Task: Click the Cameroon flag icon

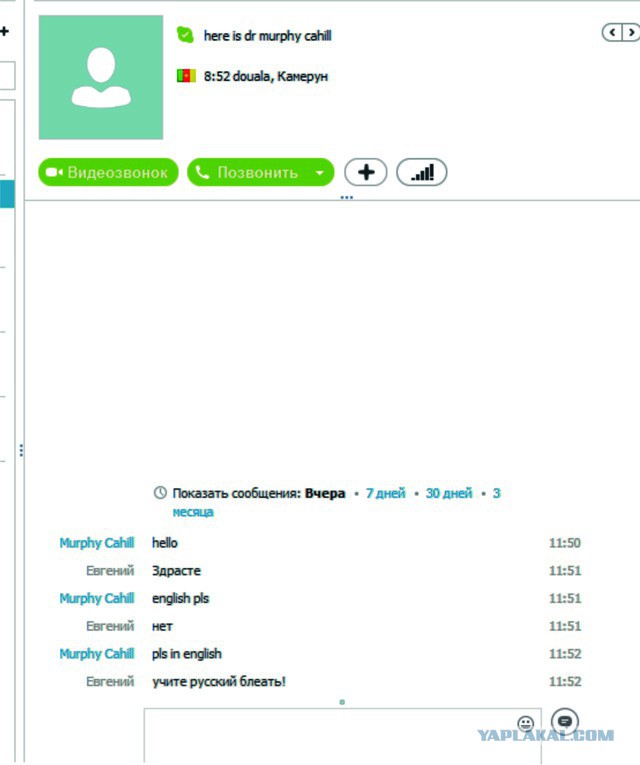Action: coord(186,76)
